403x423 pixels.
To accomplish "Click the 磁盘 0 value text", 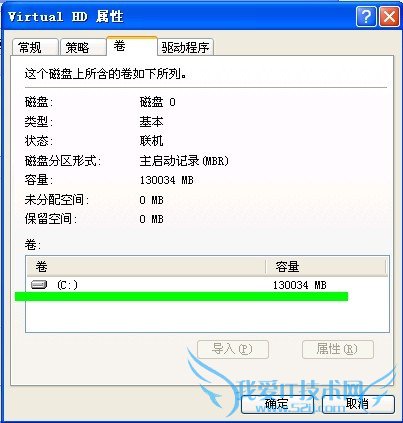I will point(157,102).
